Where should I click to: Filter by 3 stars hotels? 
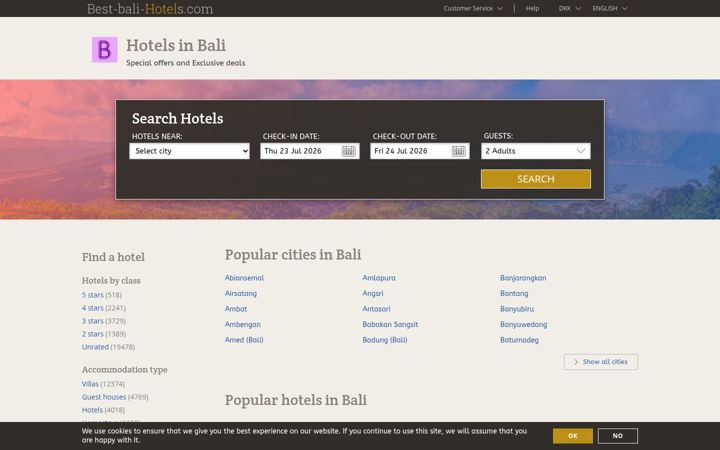[x=92, y=321]
